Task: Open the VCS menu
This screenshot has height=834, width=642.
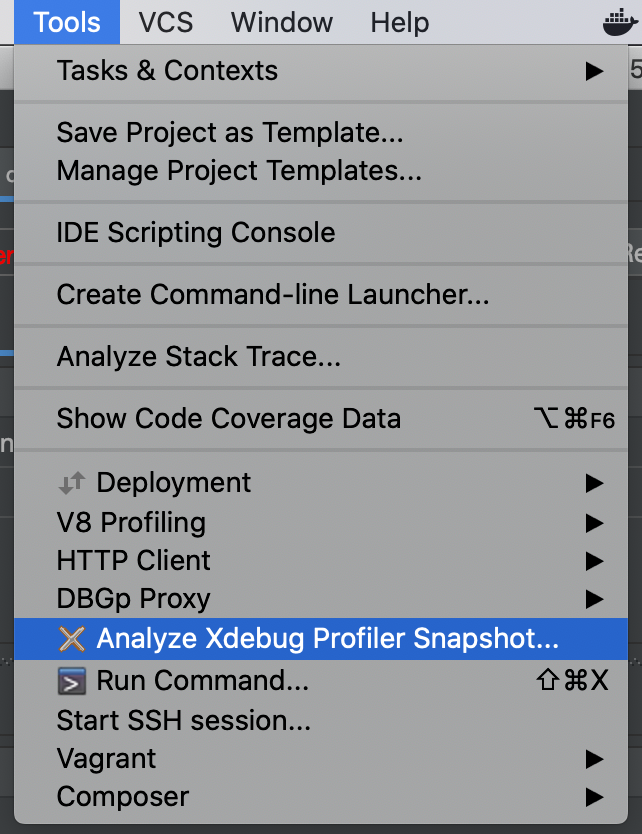Action: (x=165, y=22)
